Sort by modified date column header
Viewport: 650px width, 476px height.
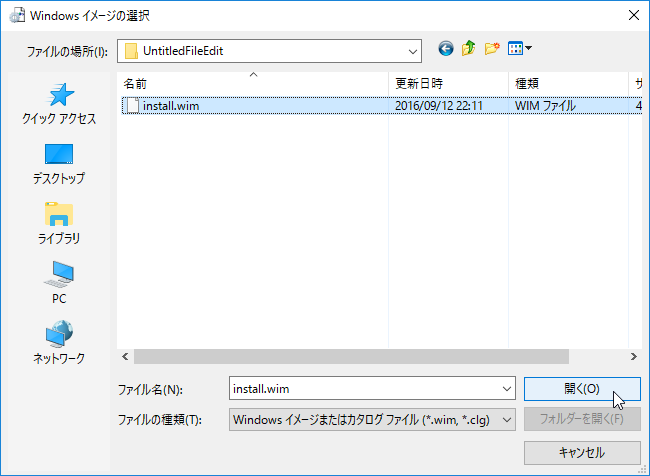coord(446,83)
